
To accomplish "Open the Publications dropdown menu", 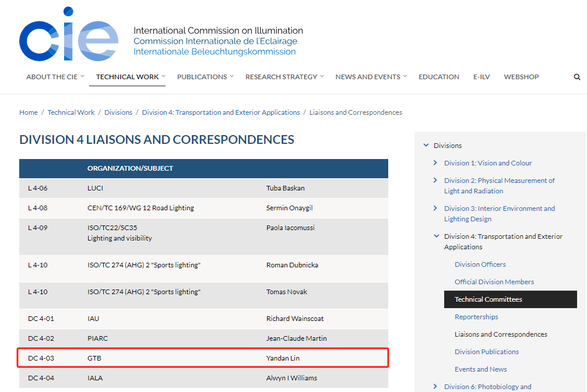I will pos(205,77).
